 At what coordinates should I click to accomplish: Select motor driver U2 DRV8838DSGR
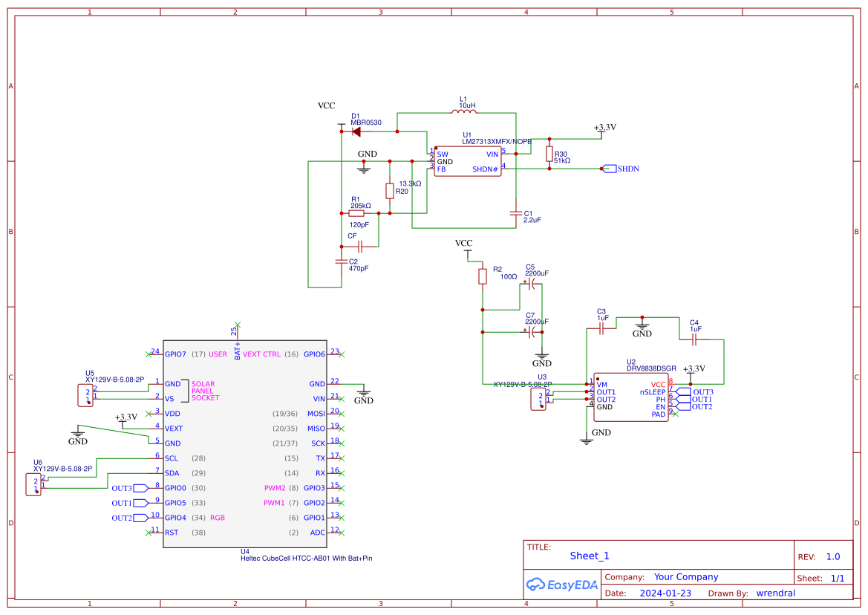(630, 397)
